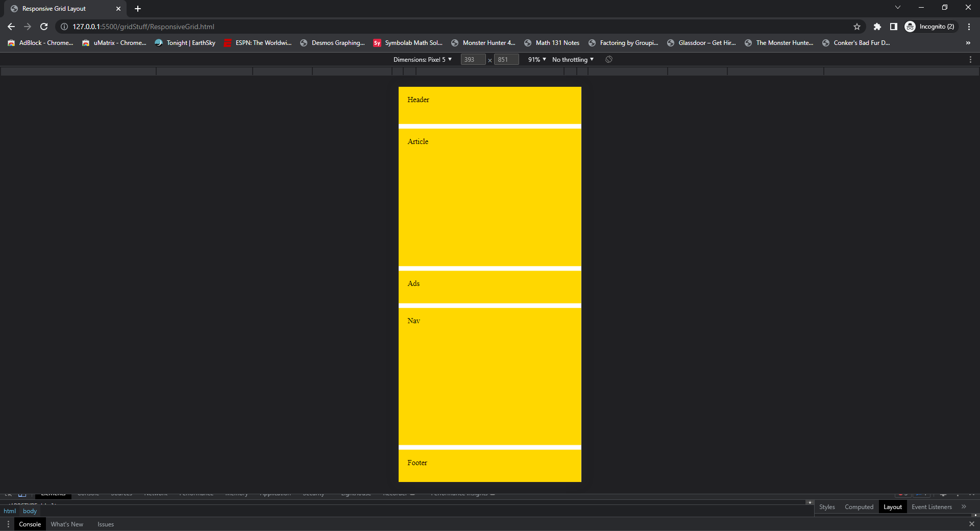Image resolution: width=980 pixels, height=531 pixels.
Task: Click the Footer text in the page
Action: coord(417,463)
